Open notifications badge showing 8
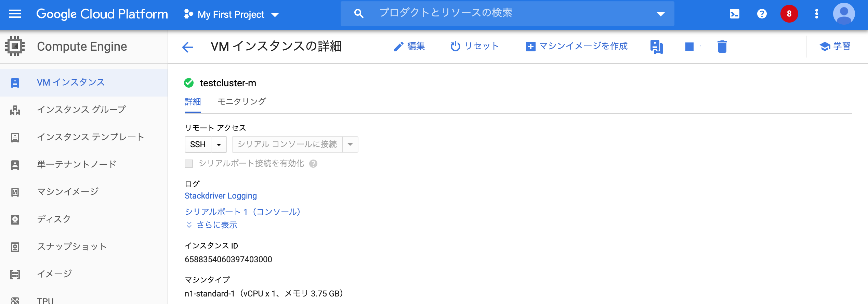 point(789,14)
